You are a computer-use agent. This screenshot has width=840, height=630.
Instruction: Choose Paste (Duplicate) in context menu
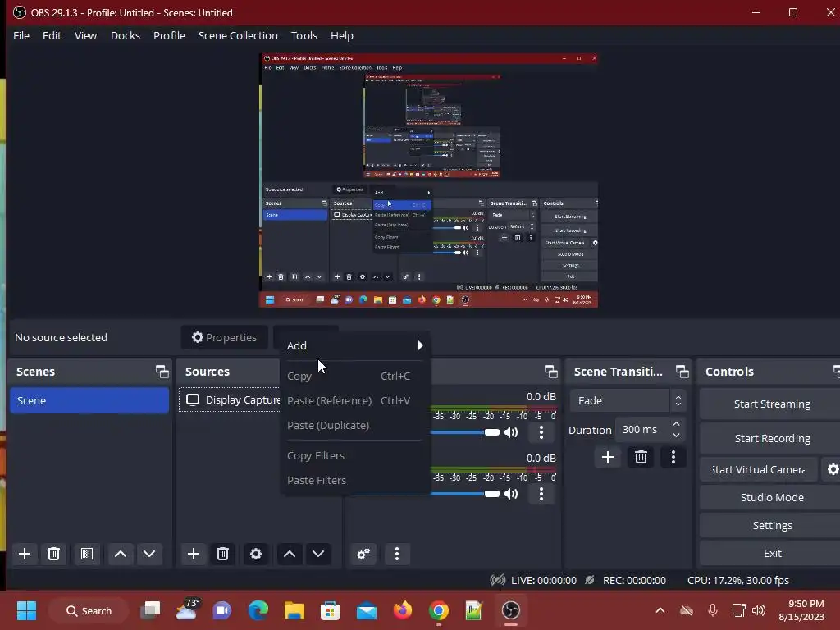354,426
